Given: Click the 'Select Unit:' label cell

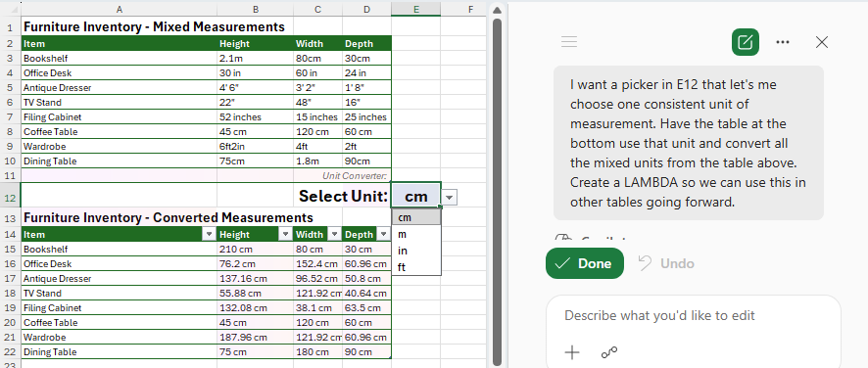Looking at the screenshot, I should click(x=343, y=196).
